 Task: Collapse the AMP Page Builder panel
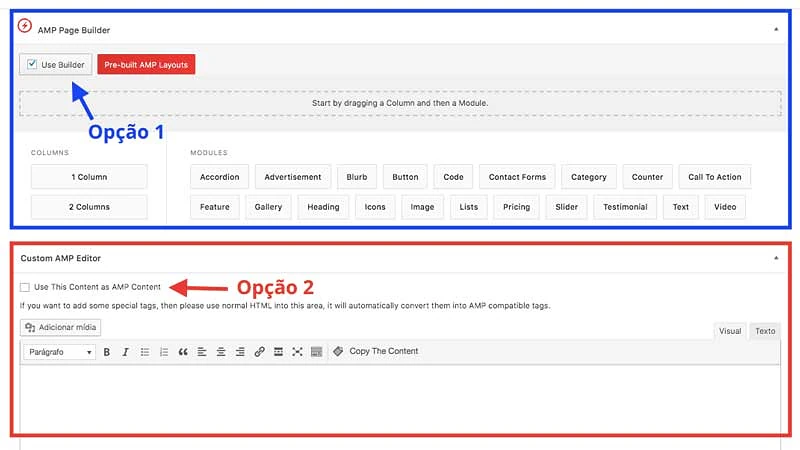776,30
